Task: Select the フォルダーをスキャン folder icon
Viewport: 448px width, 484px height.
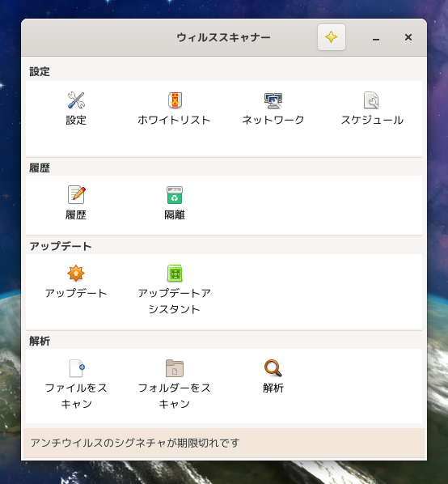Action: [x=175, y=368]
